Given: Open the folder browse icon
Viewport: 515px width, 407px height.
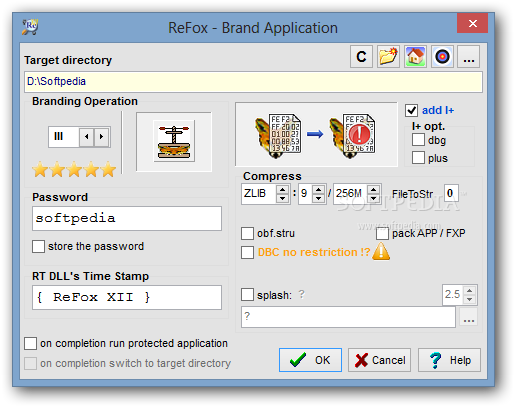Looking at the screenshot, I should pyautogui.click(x=388, y=57).
